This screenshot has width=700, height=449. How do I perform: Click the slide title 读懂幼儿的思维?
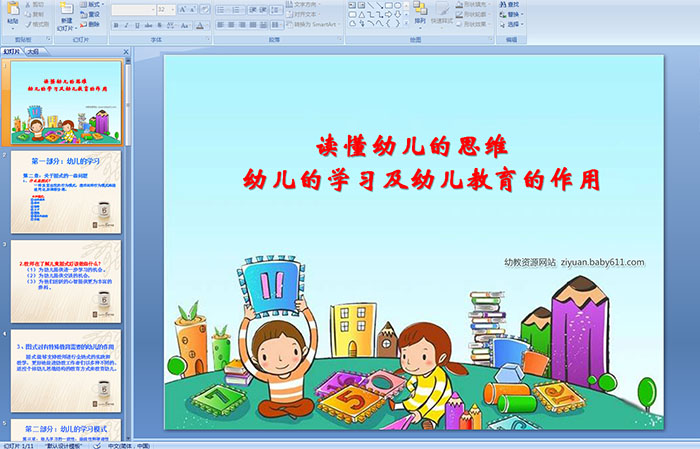click(x=412, y=146)
